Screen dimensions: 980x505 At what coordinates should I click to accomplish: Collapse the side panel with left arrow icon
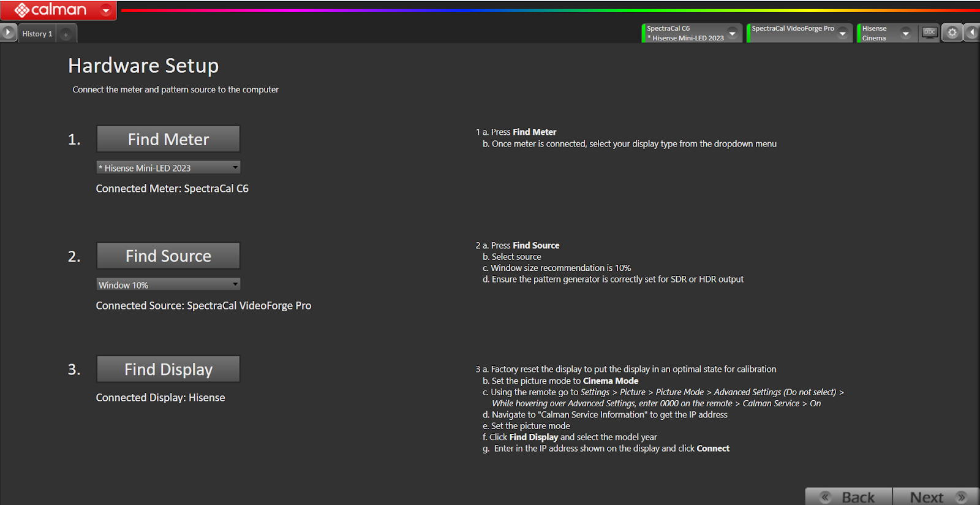pyautogui.click(x=972, y=32)
